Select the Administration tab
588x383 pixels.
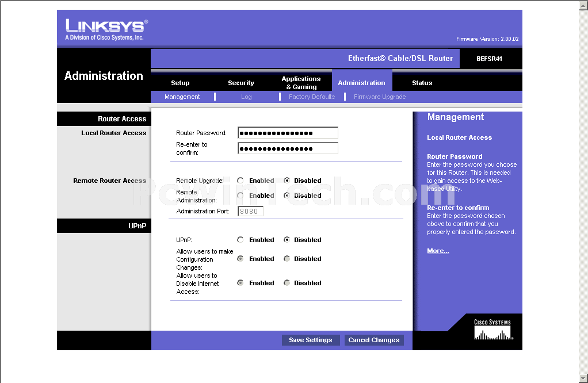361,83
